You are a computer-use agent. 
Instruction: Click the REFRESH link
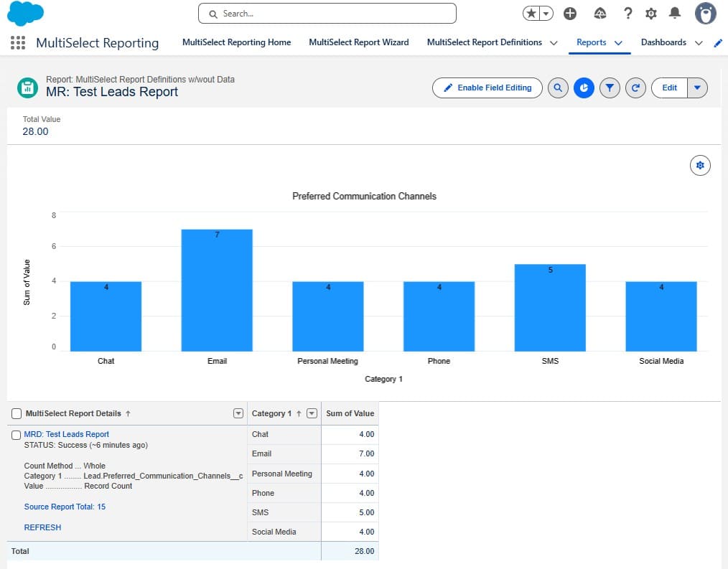click(42, 527)
